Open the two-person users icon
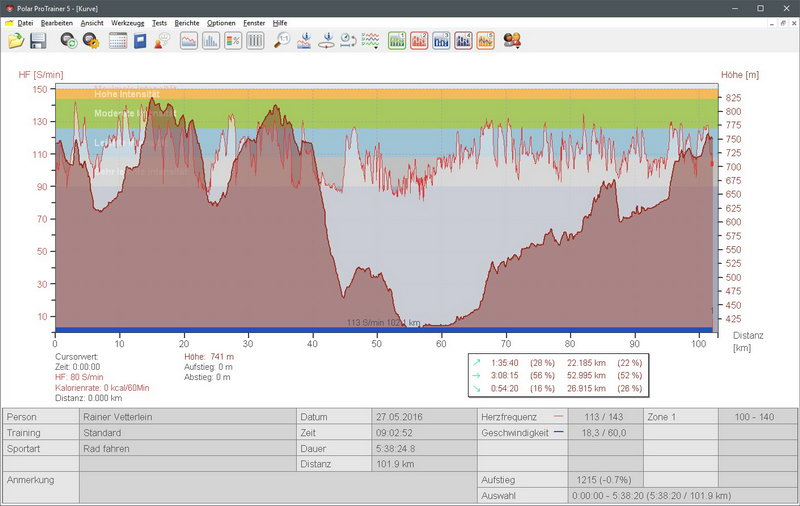This screenshot has width=800, height=506. pos(512,41)
